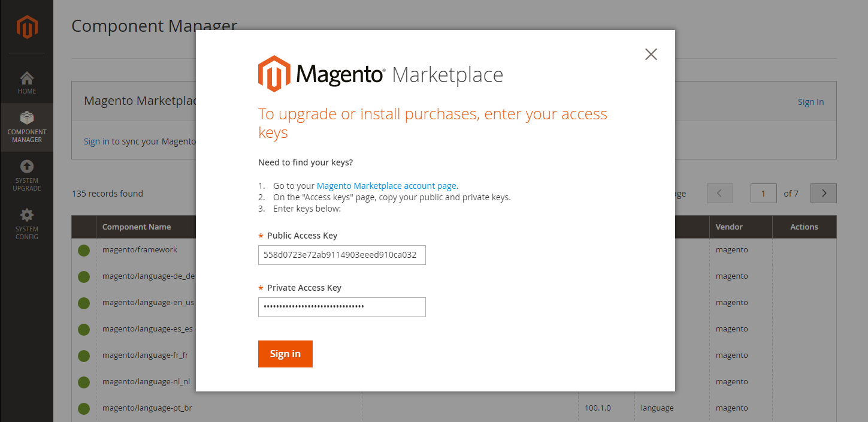Select the magento/language-pt_br row name
Image resolution: width=868 pixels, height=422 pixels.
[x=147, y=408]
